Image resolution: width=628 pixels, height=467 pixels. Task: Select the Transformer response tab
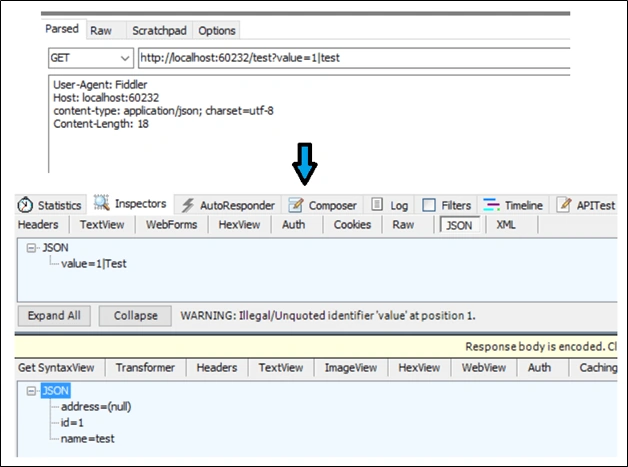pos(145,368)
